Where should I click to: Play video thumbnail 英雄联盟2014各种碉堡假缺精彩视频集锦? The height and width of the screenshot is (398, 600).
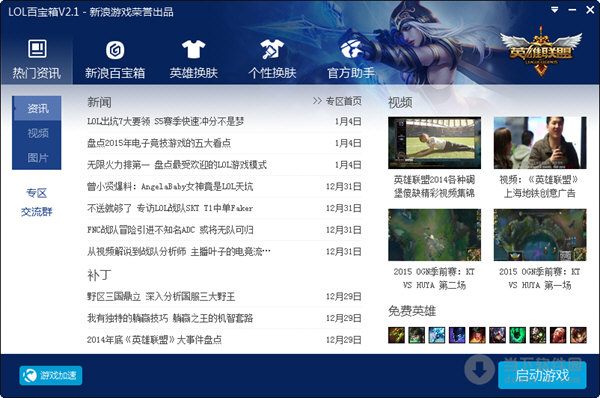(x=434, y=143)
